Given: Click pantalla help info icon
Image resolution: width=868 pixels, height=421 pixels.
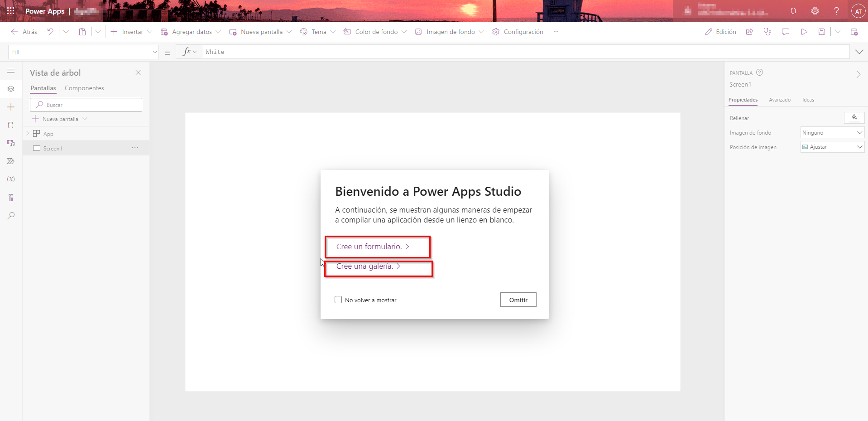Looking at the screenshot, I should tap(760, 73).
